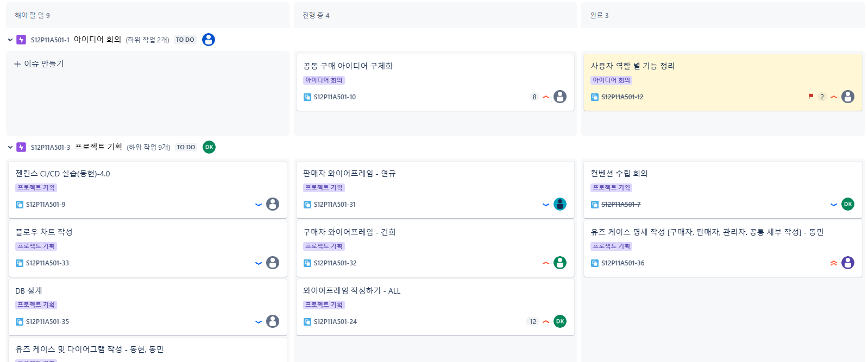This screenshot has width=868, height=362.
Task: Click the 이슈 만들기 create issue button
Action: point(39,63)
